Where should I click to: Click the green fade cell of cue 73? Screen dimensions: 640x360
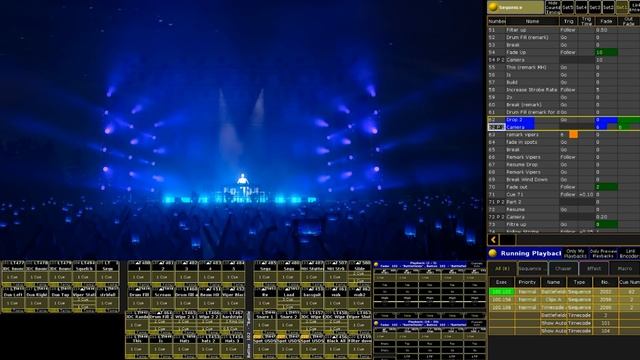[606, 224]
